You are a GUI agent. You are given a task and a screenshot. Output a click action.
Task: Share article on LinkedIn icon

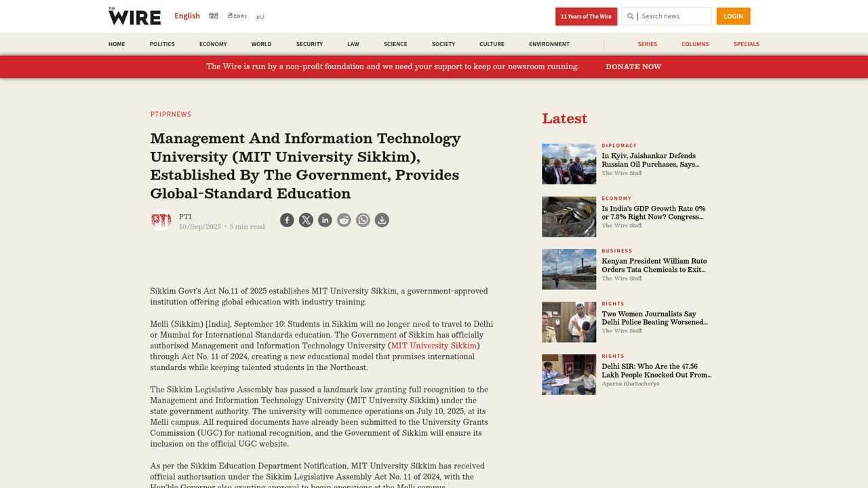tap(325, 220)
